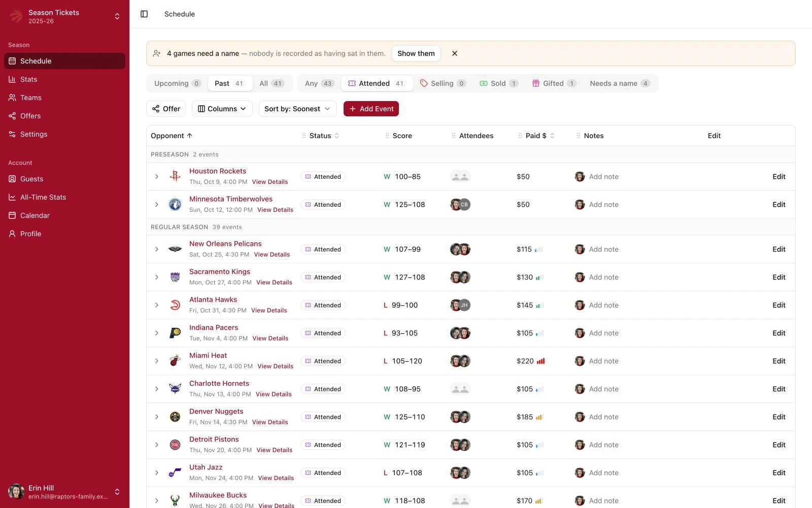Open Denver Nuggets game link
The width and height of the screenshot is (812, 508).
pos(216,411)
